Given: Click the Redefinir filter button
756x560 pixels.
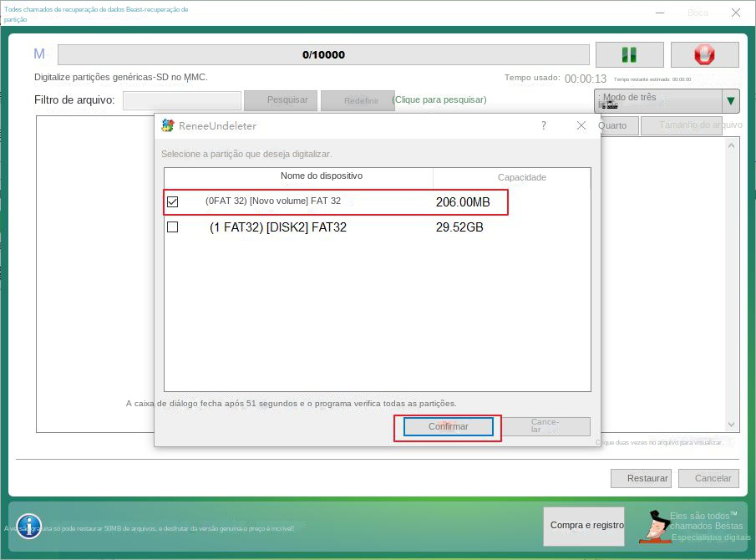Looking at the screenshot, I should point(358,100).
